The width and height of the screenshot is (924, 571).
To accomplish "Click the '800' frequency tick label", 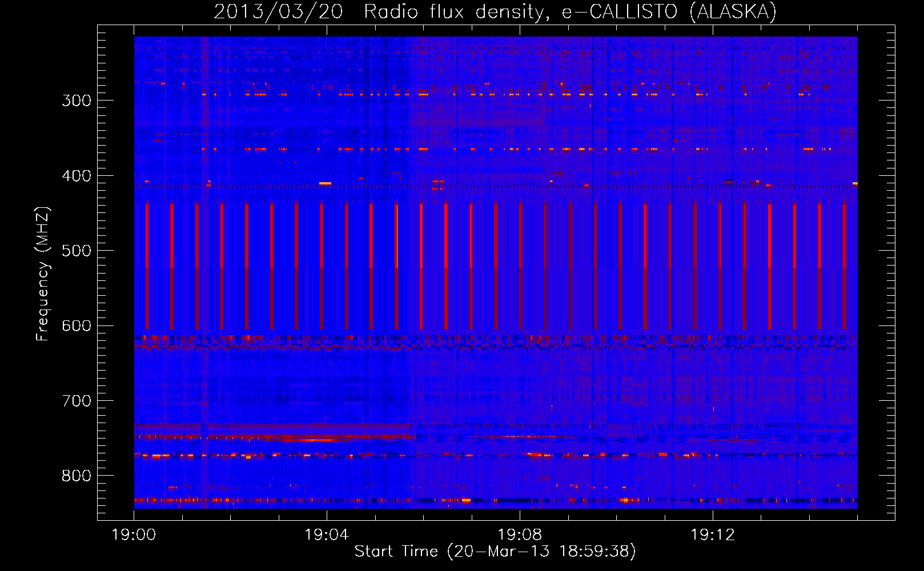I will pos(76,476).
